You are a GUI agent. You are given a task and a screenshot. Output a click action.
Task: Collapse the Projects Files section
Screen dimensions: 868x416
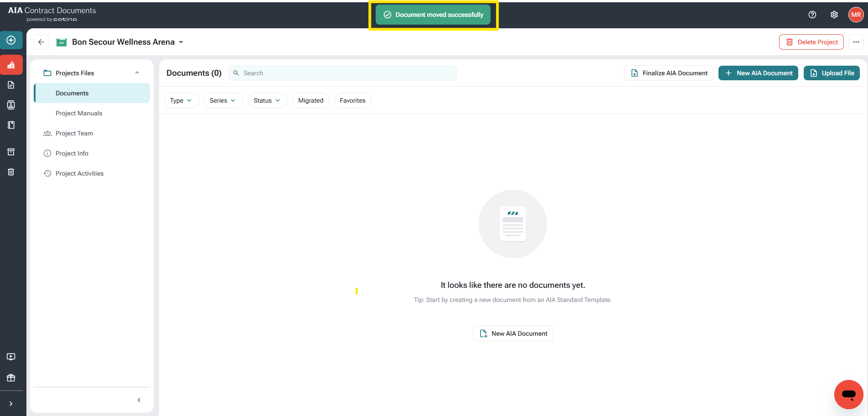(137, 73)
